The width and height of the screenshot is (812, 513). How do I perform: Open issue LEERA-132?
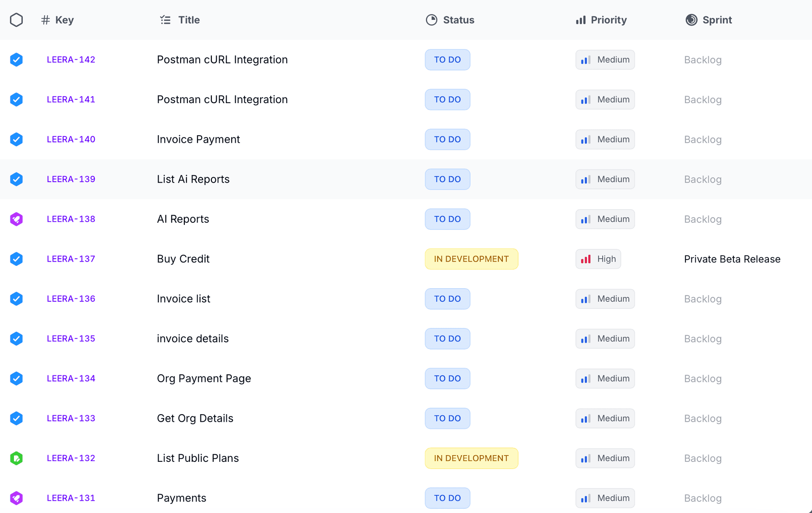coord(71,458)
